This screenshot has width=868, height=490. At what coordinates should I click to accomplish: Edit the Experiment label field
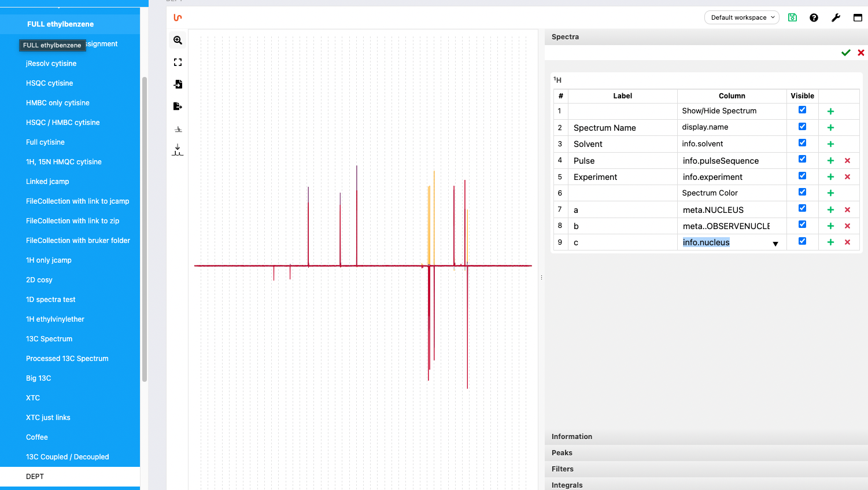click(623, 177)
